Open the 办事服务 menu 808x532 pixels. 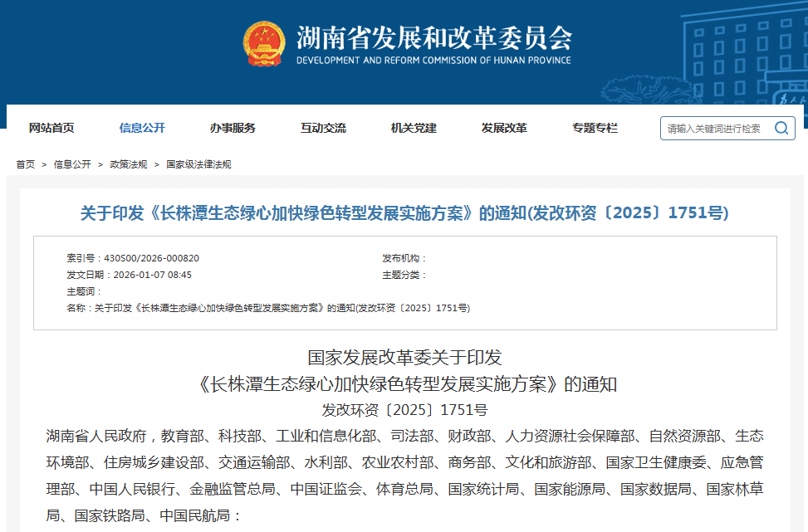(233, 128)
